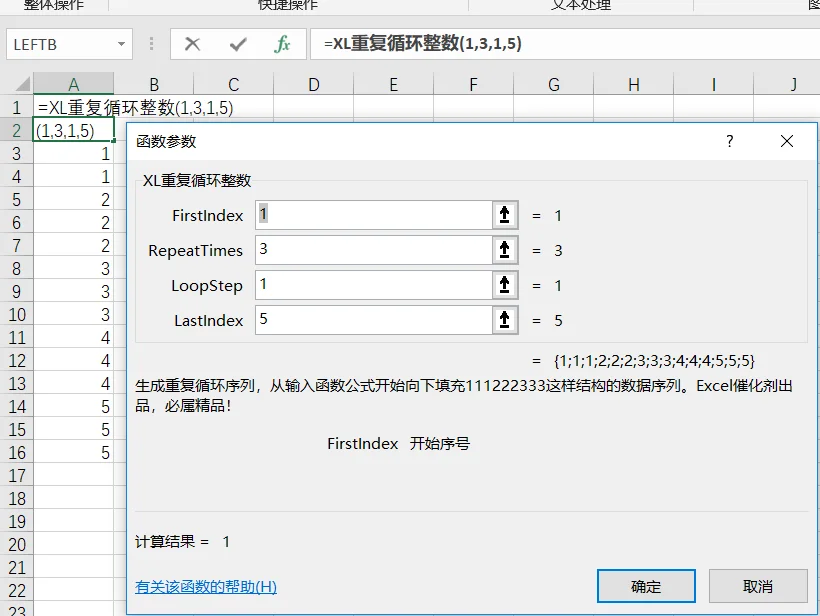Viewport: 820px width, 616px height.
Task: Click the FirstIndex parameter label
Action: pyautogui.click(x=208, y=215)
